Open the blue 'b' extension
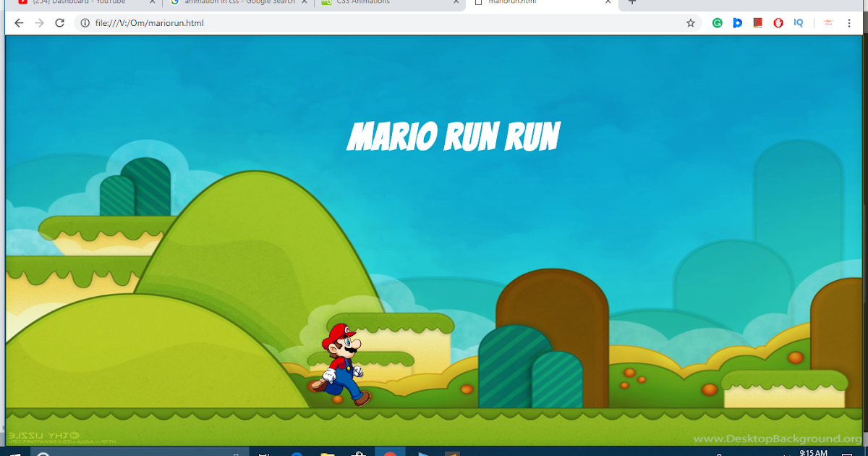The width and height of the screenshot is (868, 456). (737, 22)
